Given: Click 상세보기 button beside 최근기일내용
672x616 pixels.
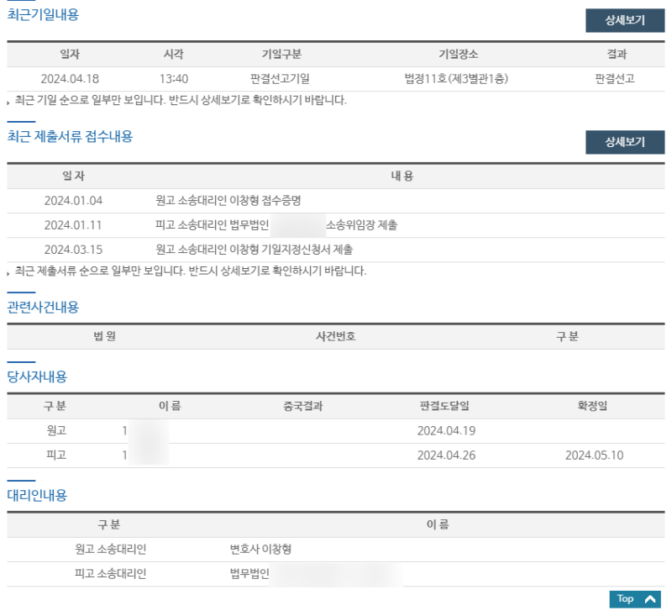Looking at the screenshot, I should (x=625, y=21).
